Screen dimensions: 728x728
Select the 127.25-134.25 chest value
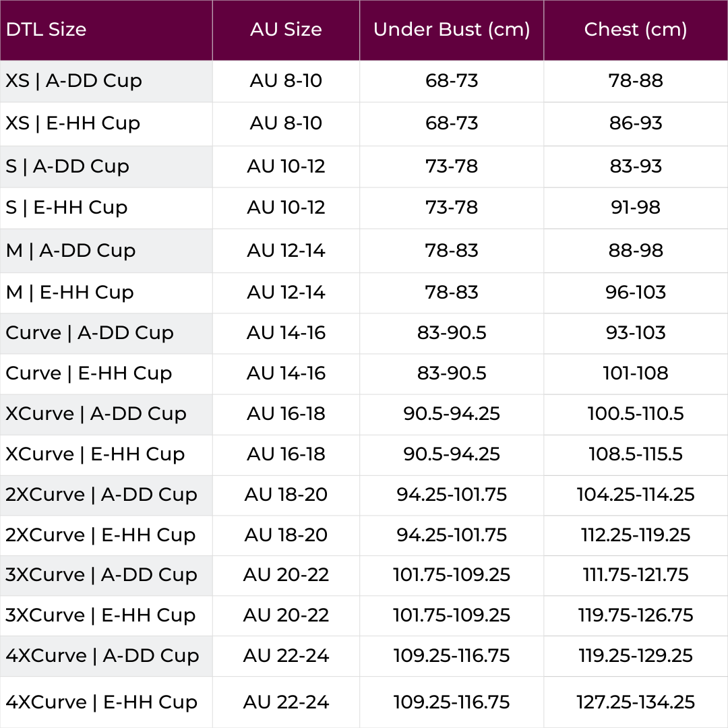click(x=636, y=702)
